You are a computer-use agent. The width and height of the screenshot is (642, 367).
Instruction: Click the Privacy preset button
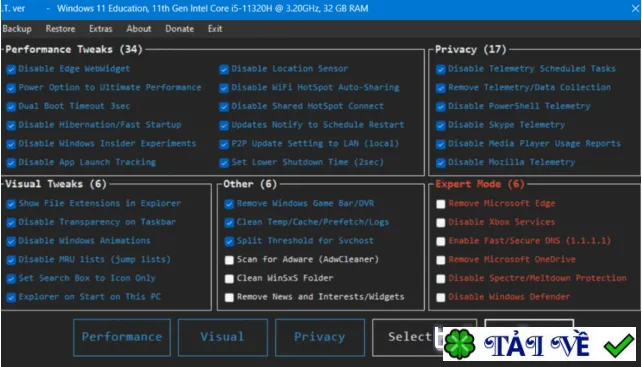coord(320,337)
